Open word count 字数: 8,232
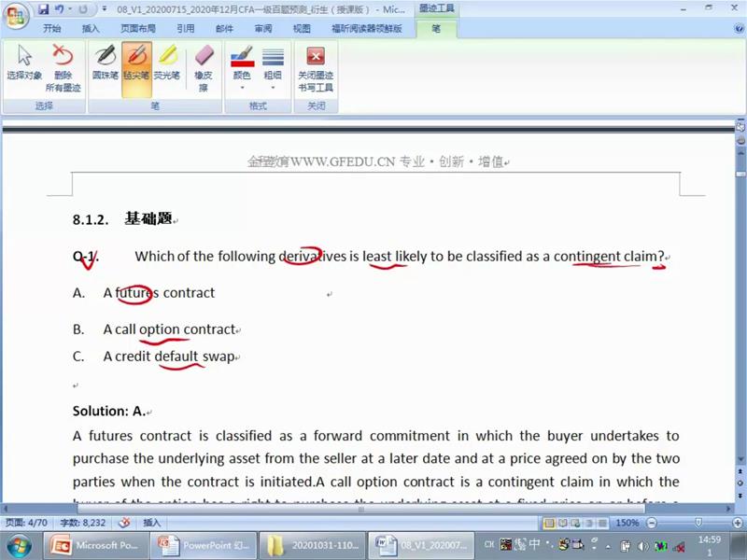 coord(83,523)
